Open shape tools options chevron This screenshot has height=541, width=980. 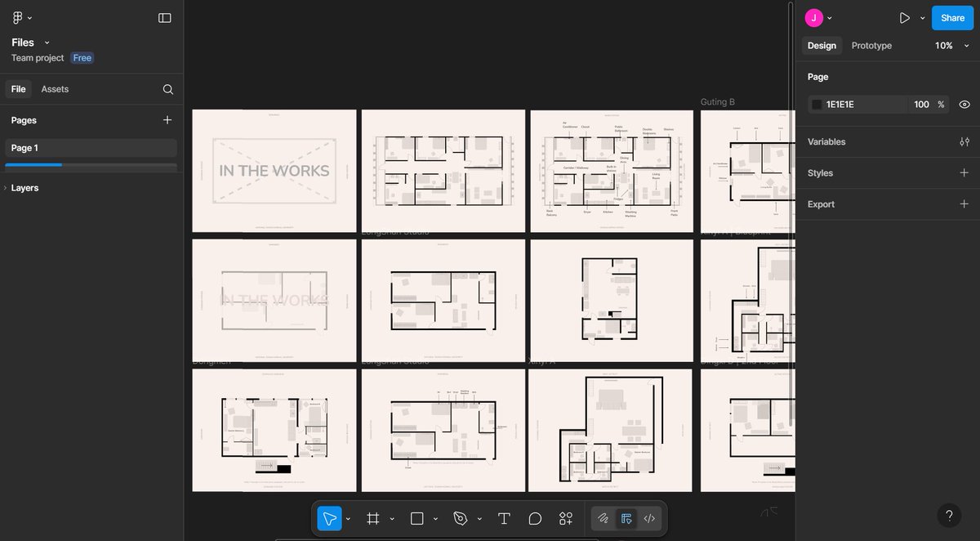coord(435,519)
